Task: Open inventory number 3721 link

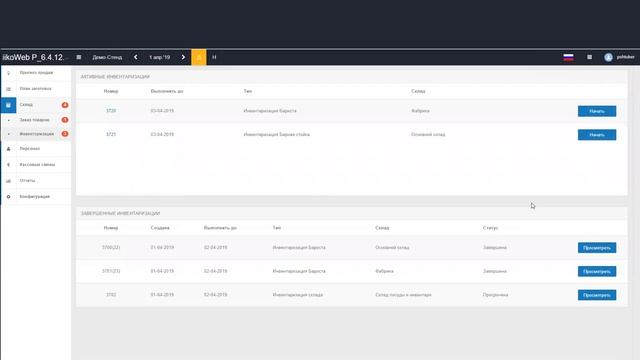Action: [x=111, y=135]
